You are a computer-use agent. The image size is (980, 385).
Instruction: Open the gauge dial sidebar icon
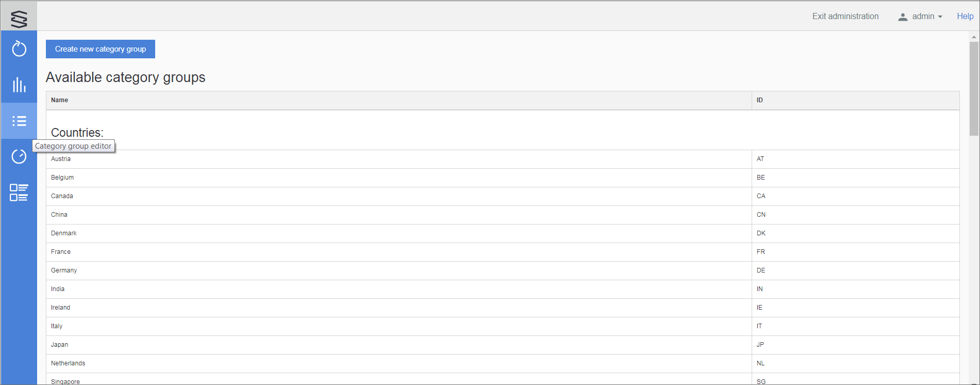pyautogui.click(x=19, y=156)
